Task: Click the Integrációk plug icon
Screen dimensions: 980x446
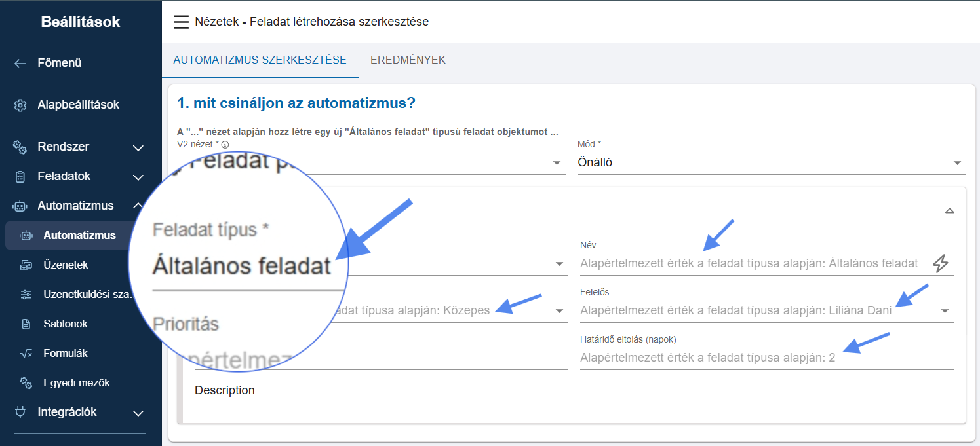Action: pos(20,412)
